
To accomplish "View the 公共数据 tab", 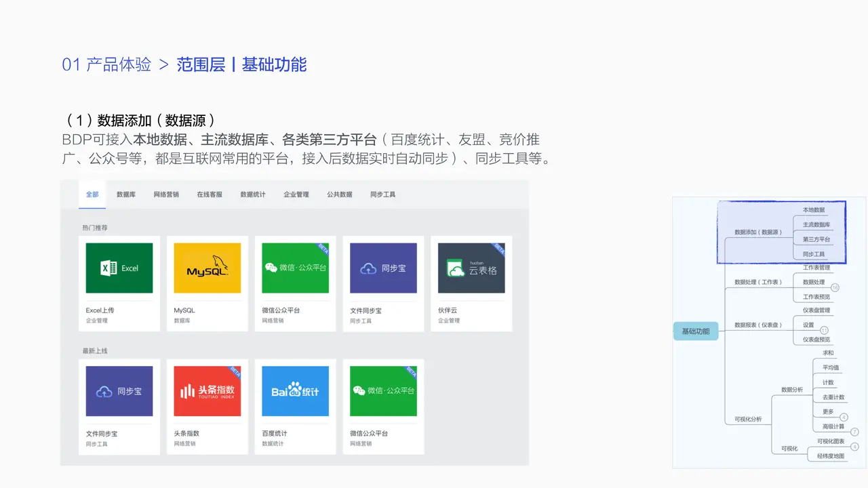I will click(340, 195).
